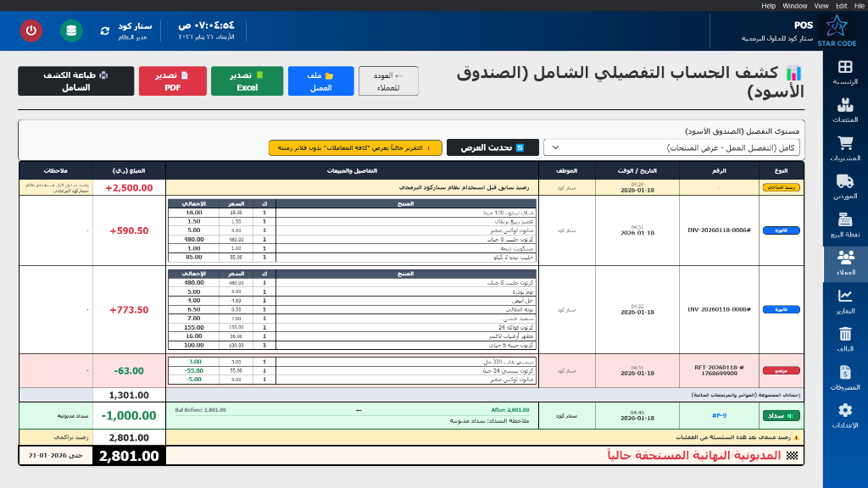Screen dimensions: 868x488
Task: Click العودة للعملاء return button
Action: point(391,80)
